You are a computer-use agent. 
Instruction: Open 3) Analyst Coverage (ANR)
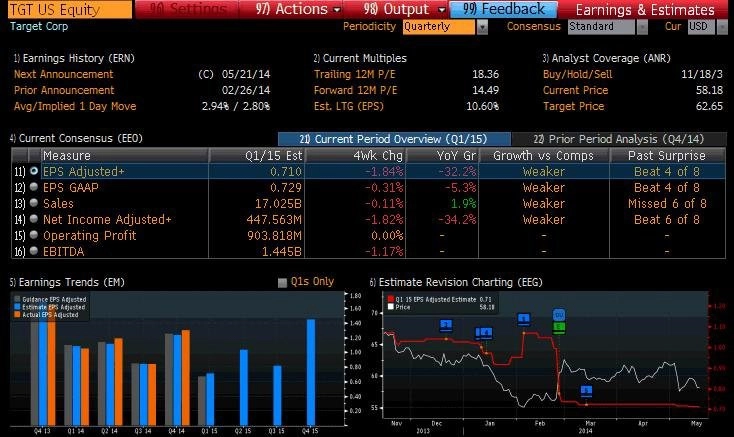[x=606, y=58]
